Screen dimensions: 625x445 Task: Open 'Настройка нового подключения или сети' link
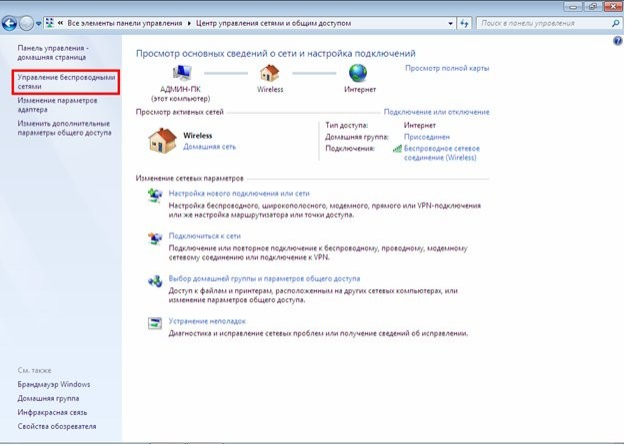(239, 193)
